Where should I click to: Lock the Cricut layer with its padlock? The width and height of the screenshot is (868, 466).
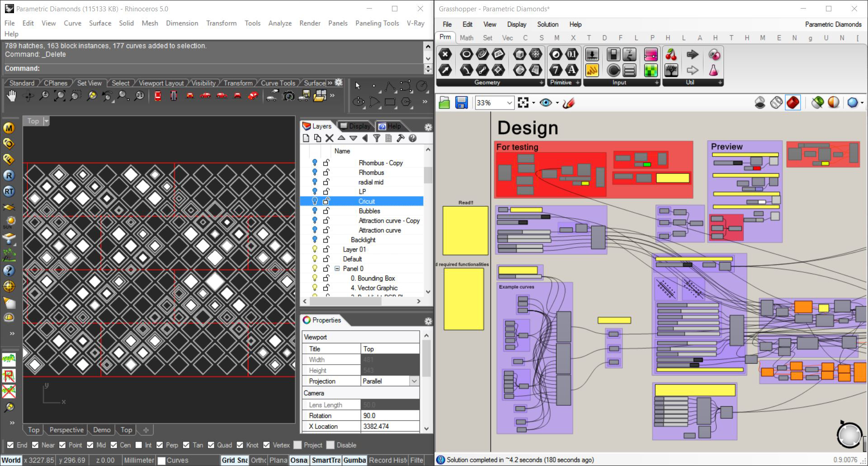pos(326,200)
